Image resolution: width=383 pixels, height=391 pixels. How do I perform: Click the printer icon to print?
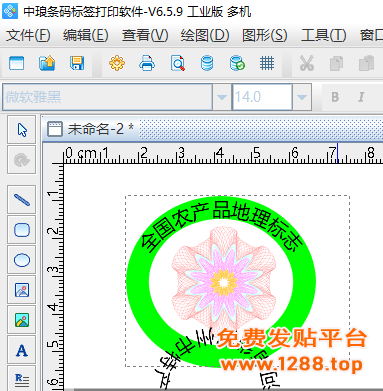click(147, 63)
